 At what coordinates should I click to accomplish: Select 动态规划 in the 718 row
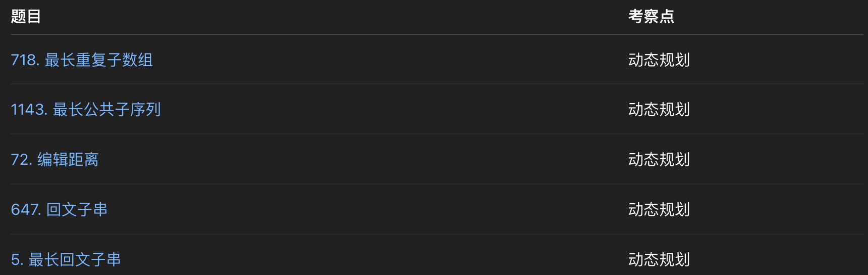pyautogui.click(x=659, y=60)
